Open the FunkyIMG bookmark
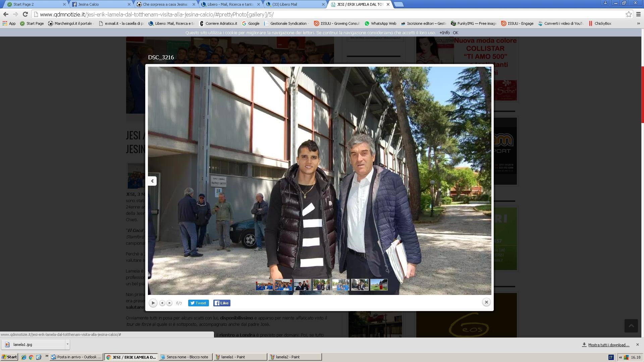The image size is (644, 362). pos(474,23)
